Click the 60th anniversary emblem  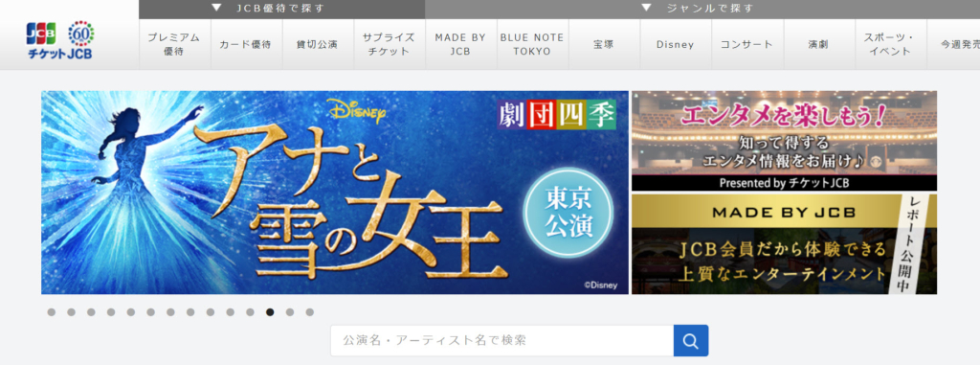(x=80, y=33)
